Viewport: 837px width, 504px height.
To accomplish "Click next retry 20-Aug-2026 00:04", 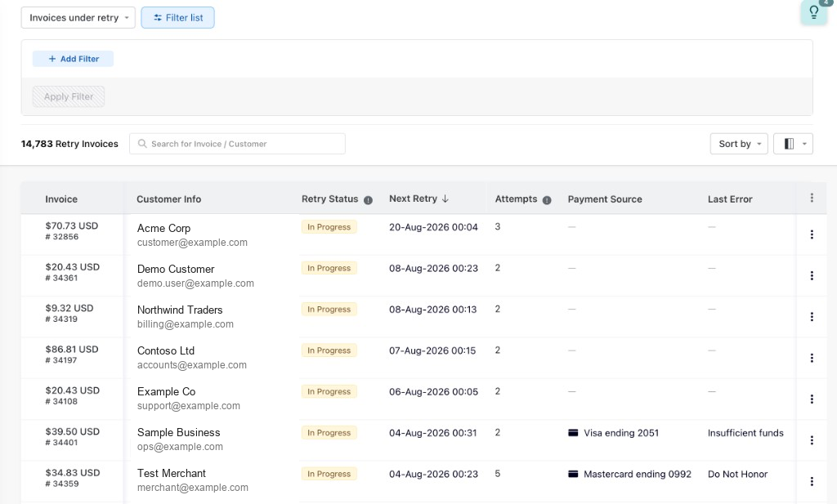I will point(433,227).
